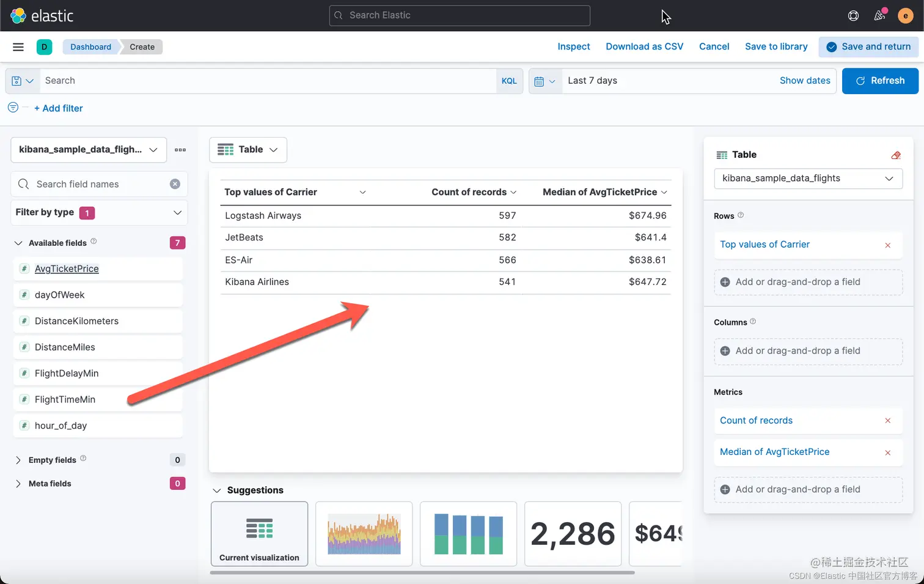The image size is (924, 584).
Task: Open Median of AvgTicketPrice dimension settings
Action: click(x=774, y=452)
